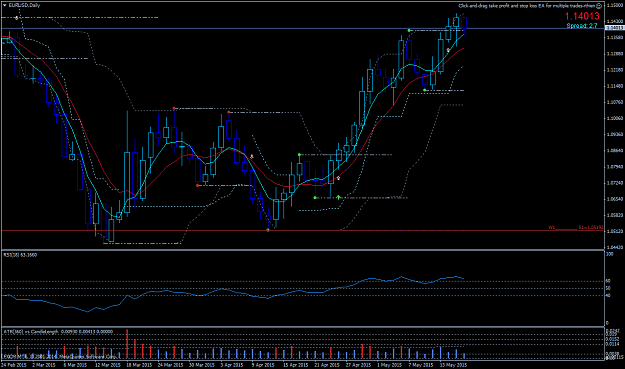Click the Spread: 2.7 label

pyautogui.click(x=582, y=26)
